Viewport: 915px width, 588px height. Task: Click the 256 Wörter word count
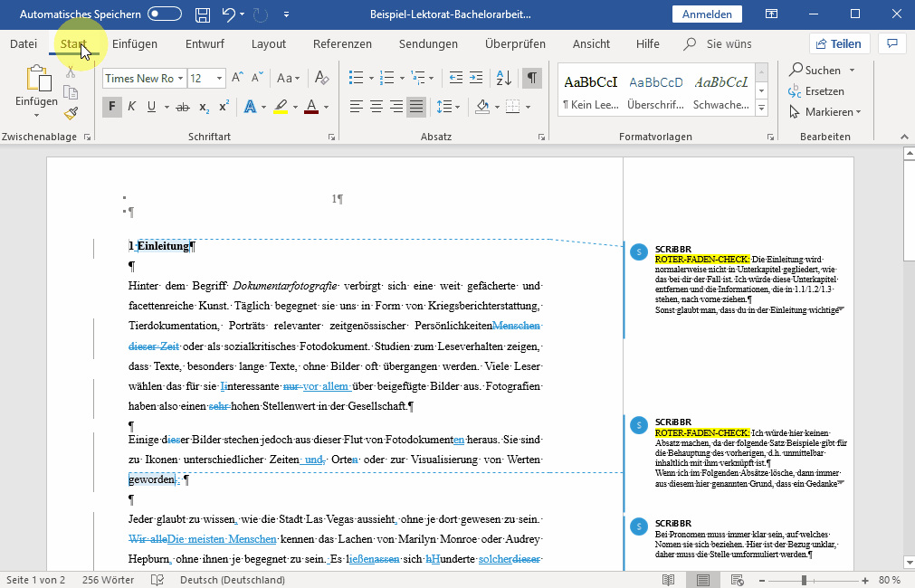click(108, 580)
